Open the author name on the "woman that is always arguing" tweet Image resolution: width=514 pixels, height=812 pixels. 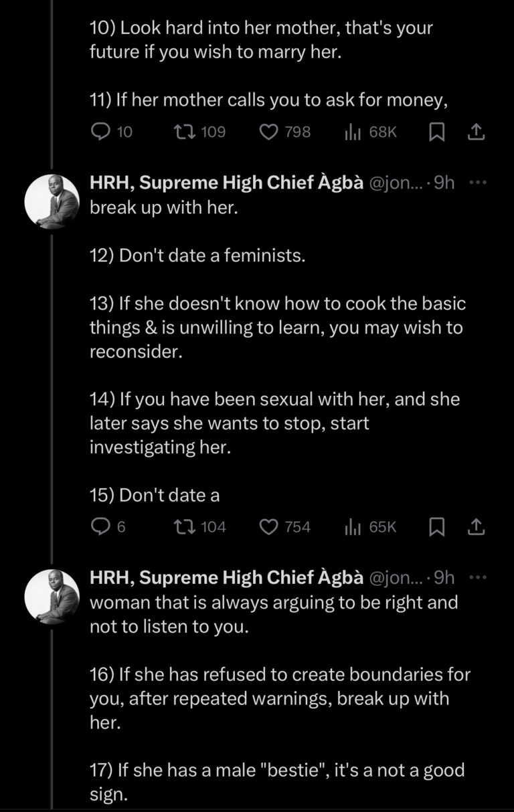pos(226,577)
